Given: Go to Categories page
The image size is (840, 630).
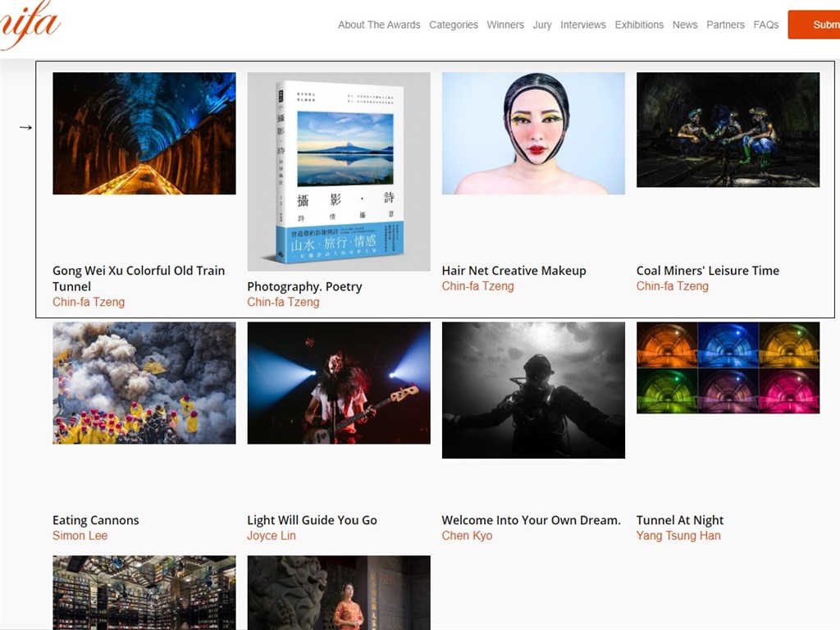Looking at the screenshot, I should 453,25.
